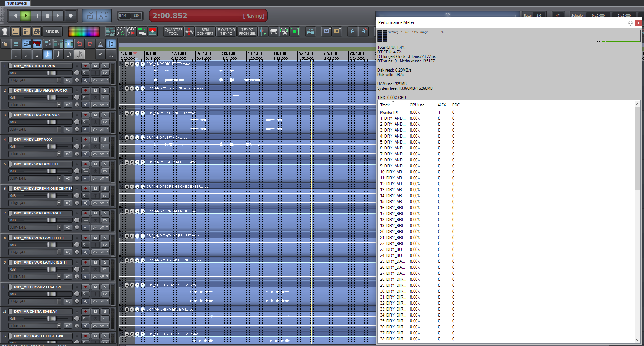Stop playback using the Stop button

(x=47, y=15)
